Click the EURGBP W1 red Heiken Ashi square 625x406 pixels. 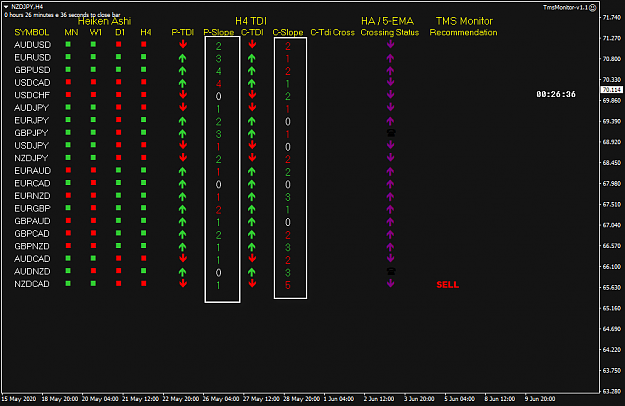coord(93,208)
